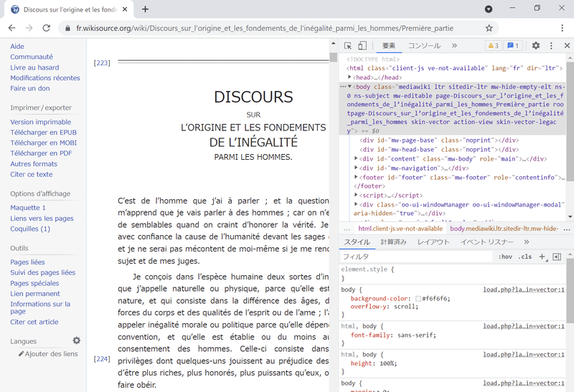Expand the head element node

(349, 77)
